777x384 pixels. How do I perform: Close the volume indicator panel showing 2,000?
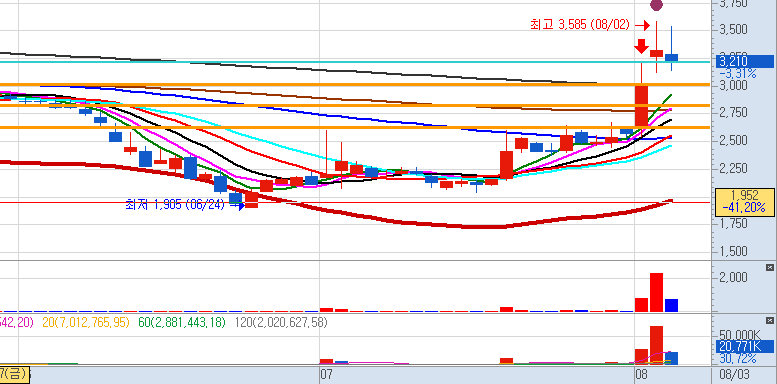(x=770, y=268)
